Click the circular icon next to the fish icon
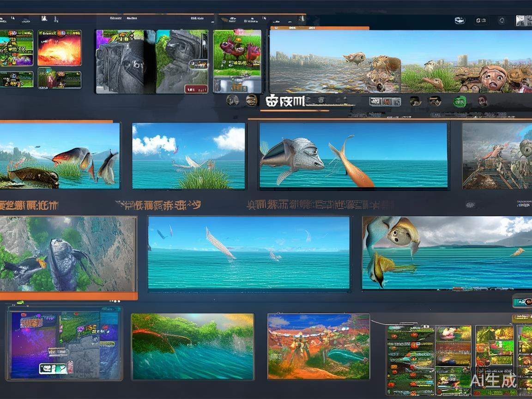Image resolution: width=532 pixels, height=399 pixels. pos(502,20)
